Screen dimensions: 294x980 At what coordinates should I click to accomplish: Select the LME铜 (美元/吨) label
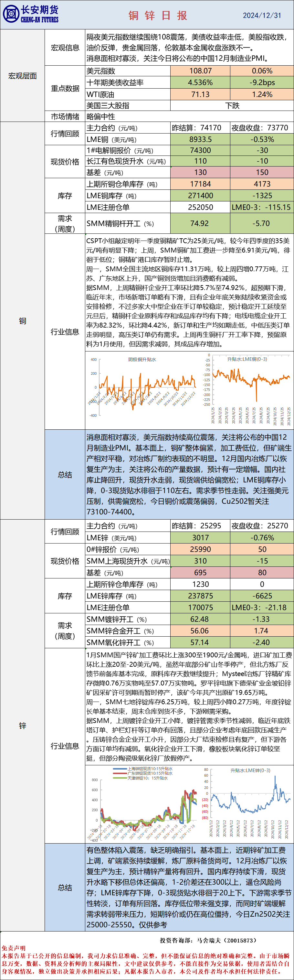coord(111,140)
